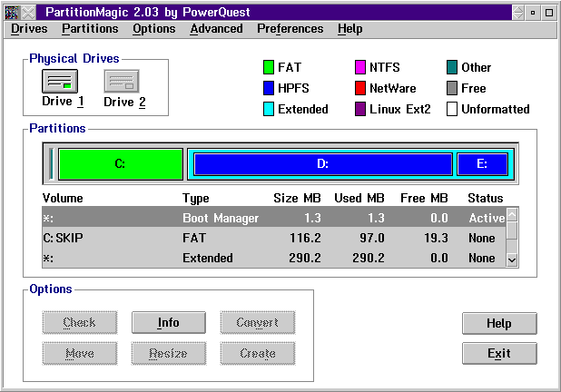
Task: Click the magenta NTFS legend swatch
Action: [360, 67]
